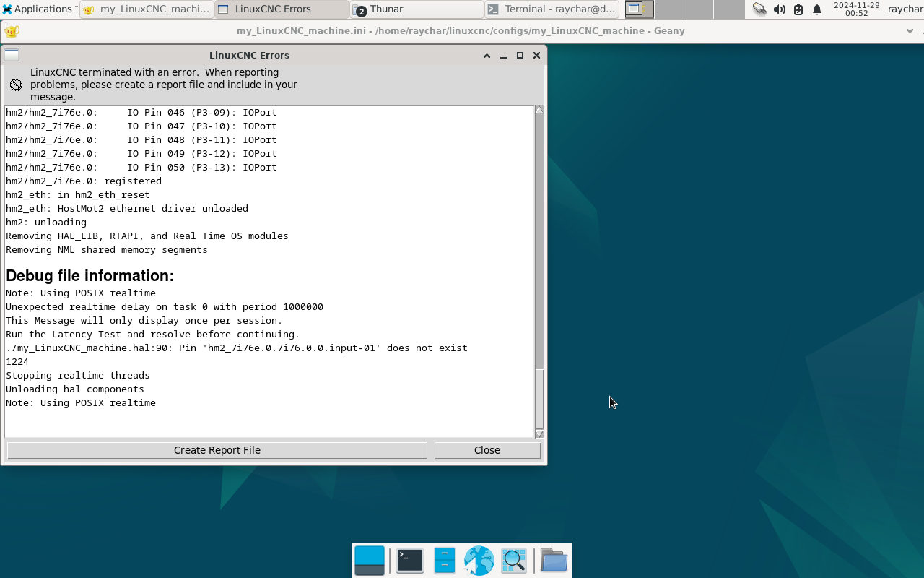Click the scrollbar down arrow in error log
This screenshot has height=578, width=924.
tap(539, 433)
